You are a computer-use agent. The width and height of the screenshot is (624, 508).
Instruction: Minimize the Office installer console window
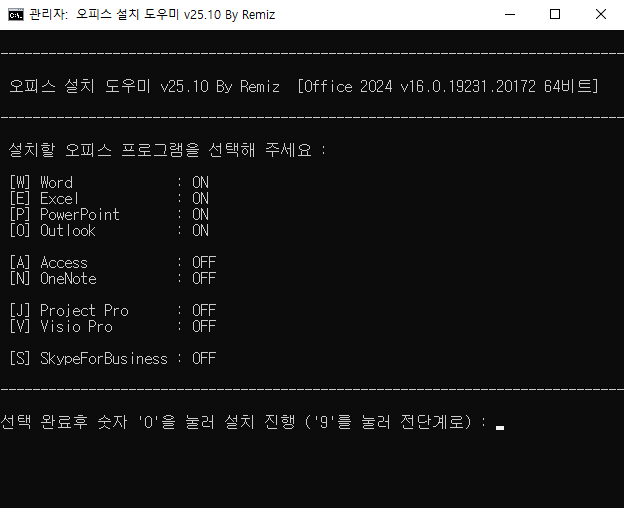coord(508,15)
